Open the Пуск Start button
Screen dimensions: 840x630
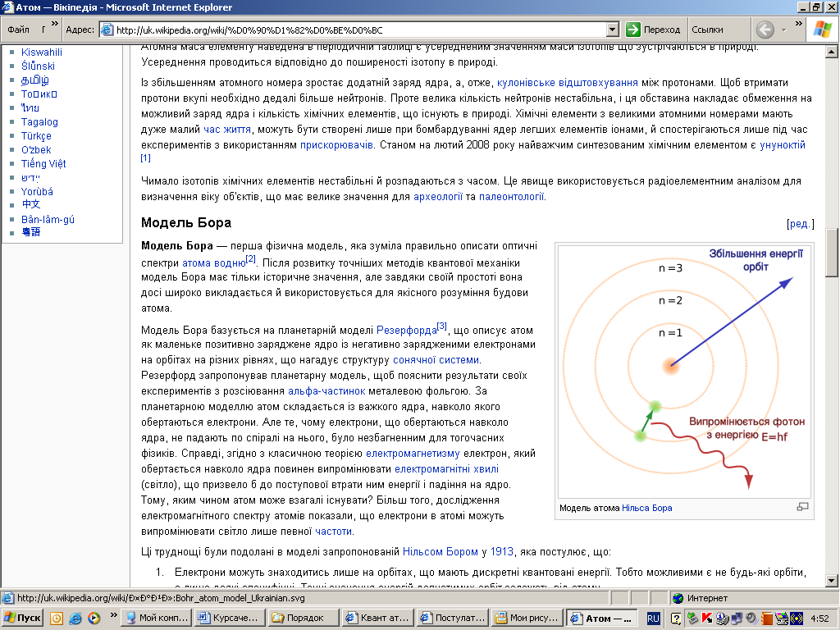(22, 619)
